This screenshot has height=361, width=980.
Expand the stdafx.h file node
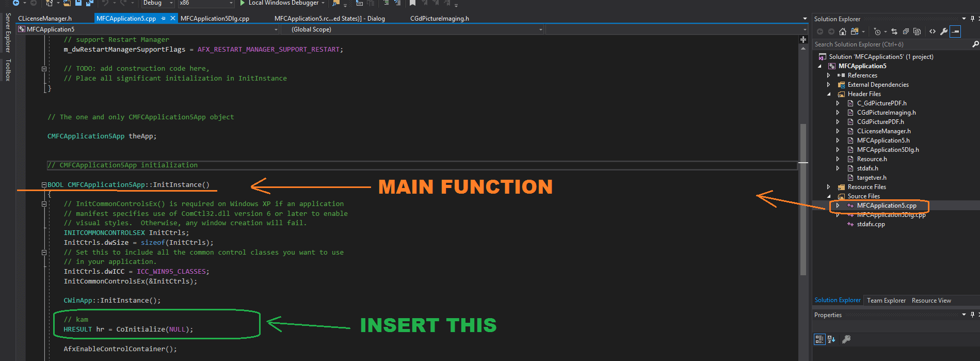tap(838, 168)
